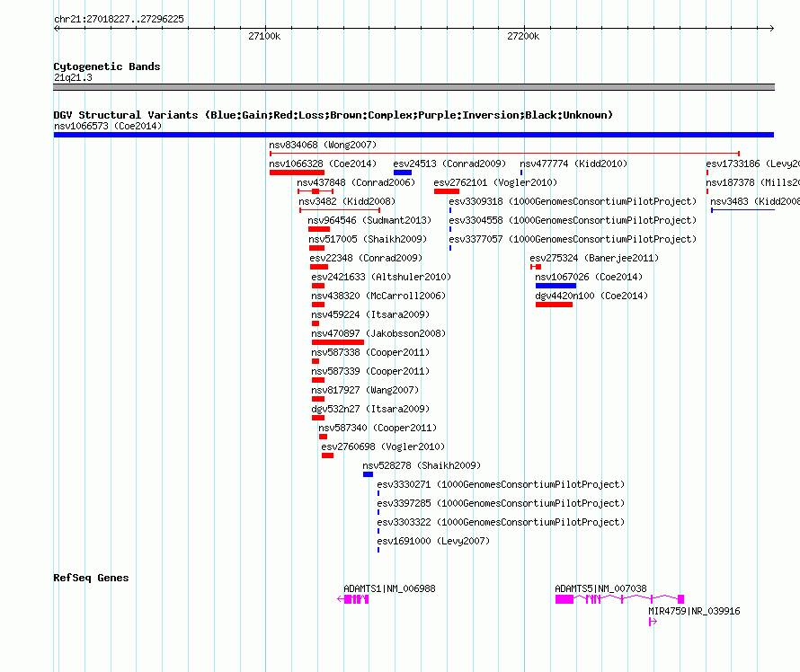Select nsv587339 (Cooper2011) variant label
This screenshot has width=800, height=672.
point(370,371)
